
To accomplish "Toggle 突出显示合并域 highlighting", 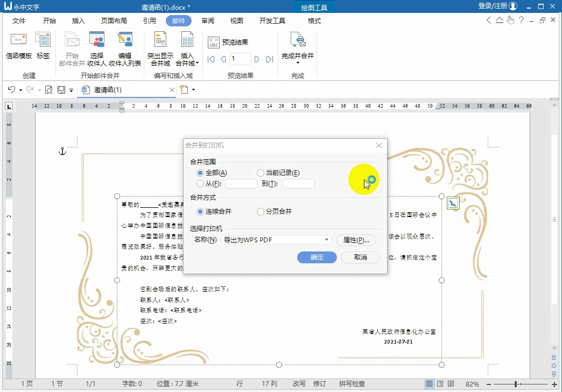I will 160,48.
